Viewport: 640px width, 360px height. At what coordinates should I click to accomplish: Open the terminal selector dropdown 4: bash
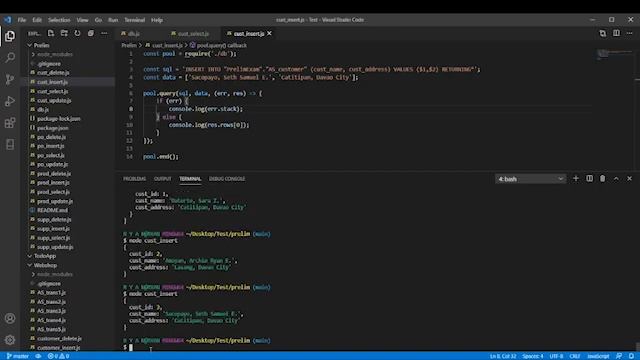(x=530, y=179)
